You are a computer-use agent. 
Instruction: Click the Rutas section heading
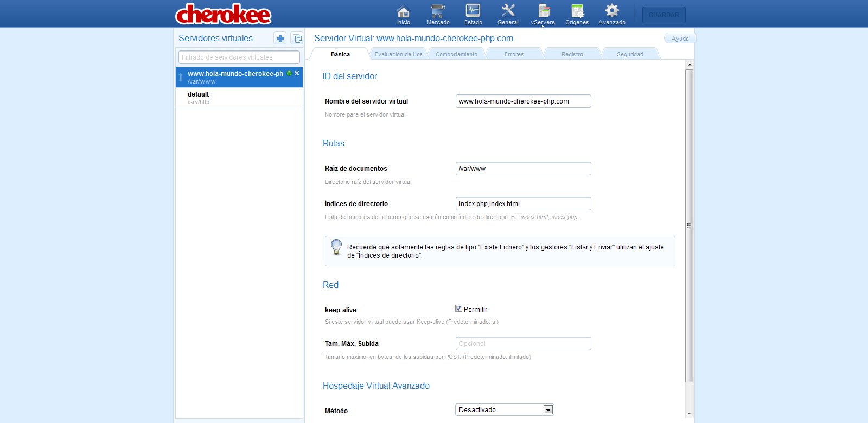pos(333,144)
